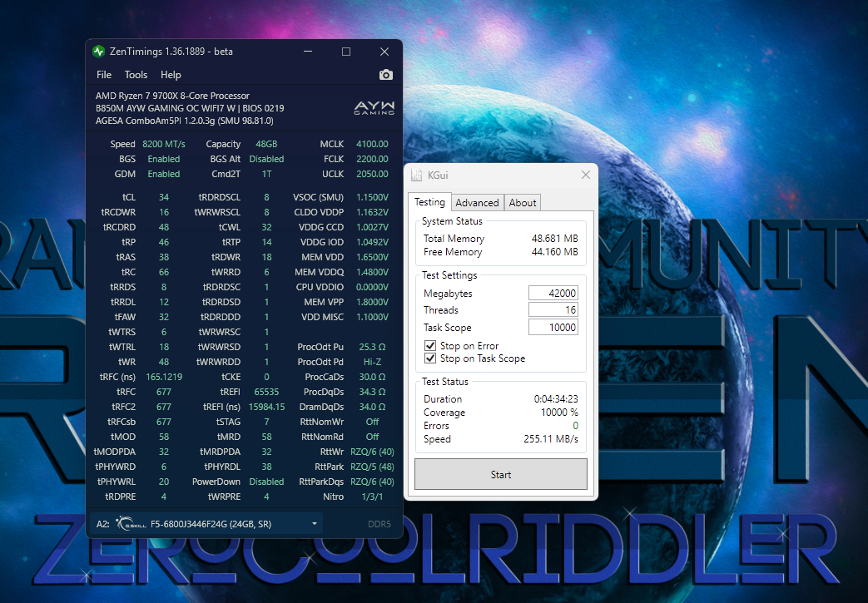Click the UCLK value 2050.00
This screenshot has height=603, width=868.
pos(372,174)
